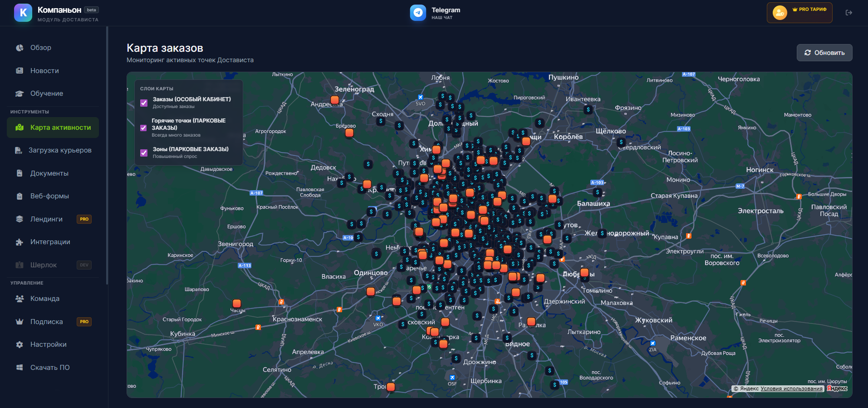Image resolution: width=868 pixels, height=408 pixels.
Task: Open Лендинги via its layers icon
Action: pos(20,219)
